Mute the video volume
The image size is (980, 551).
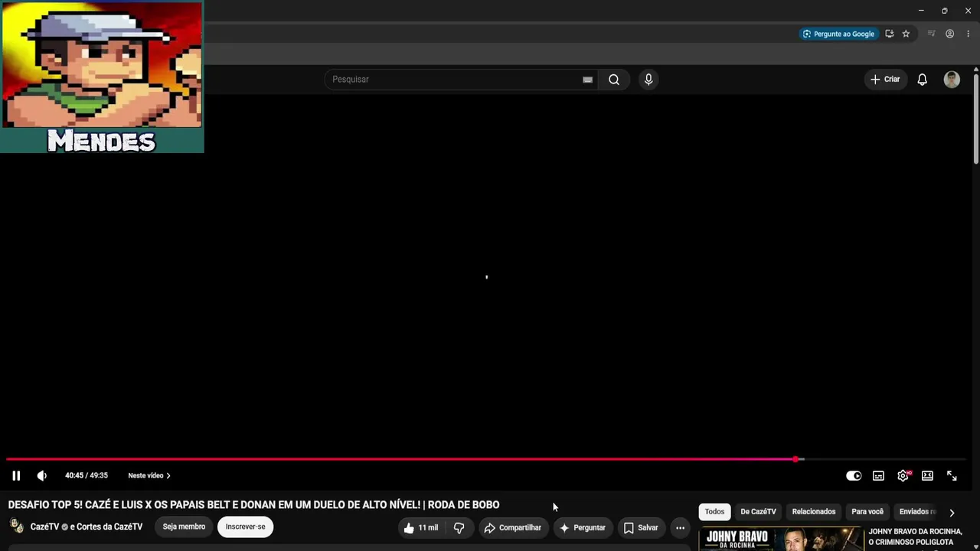pyautogui.click(x=42, y=475)
